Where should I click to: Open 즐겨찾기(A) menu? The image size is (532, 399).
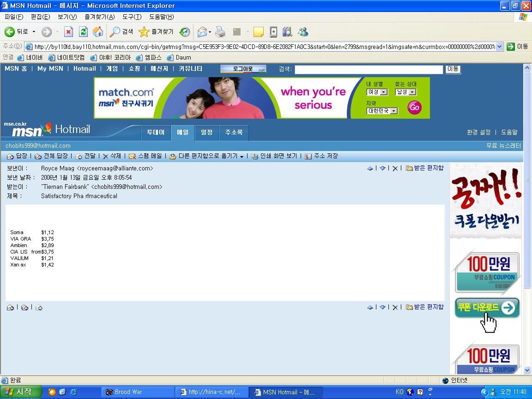click(100, 17)
